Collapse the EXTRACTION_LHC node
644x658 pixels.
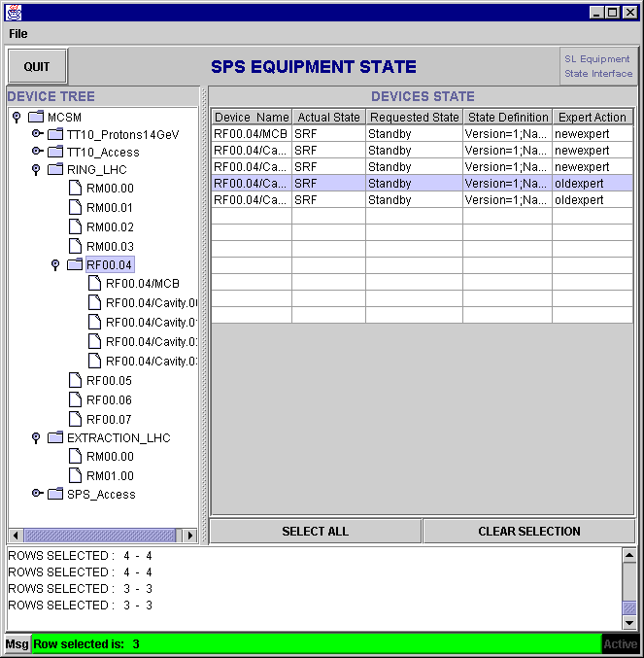[x=36, y=438]
